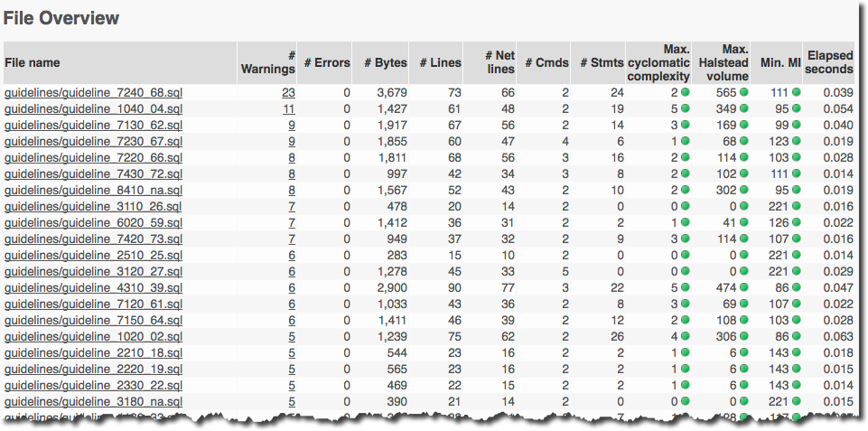Click green Halstead volume dot showing 565
The width and height of the screenshot is (868, 431).
(743, 92)
